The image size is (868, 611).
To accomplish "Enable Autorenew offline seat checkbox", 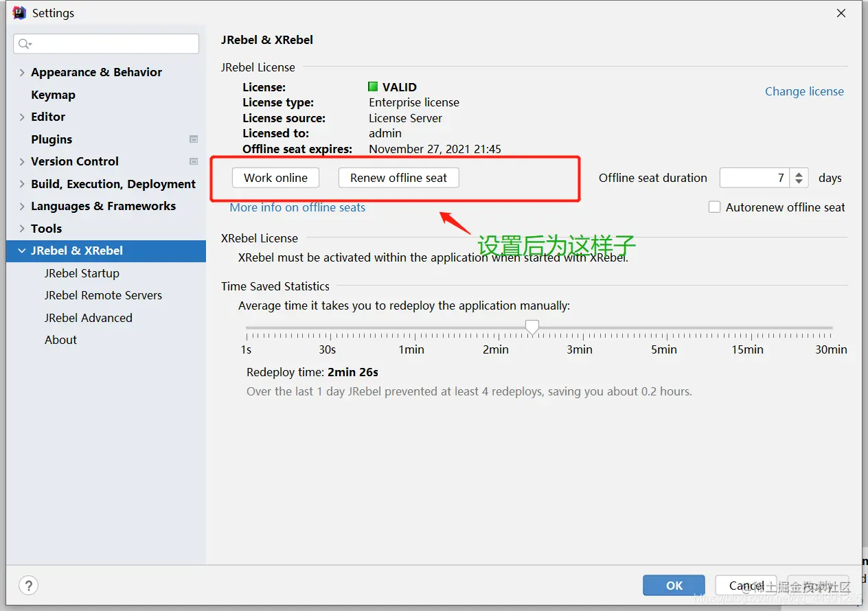I will [x=715, y=207].
